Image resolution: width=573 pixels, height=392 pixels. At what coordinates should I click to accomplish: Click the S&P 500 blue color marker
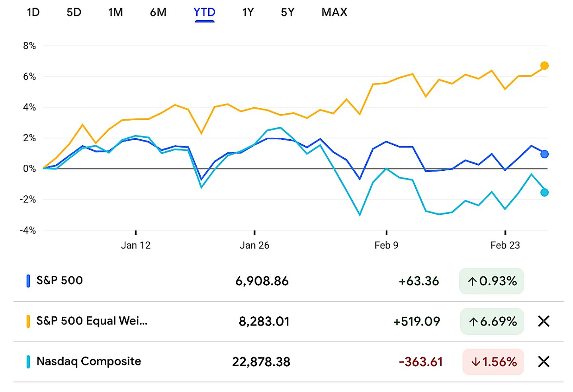tap(28, 281)
